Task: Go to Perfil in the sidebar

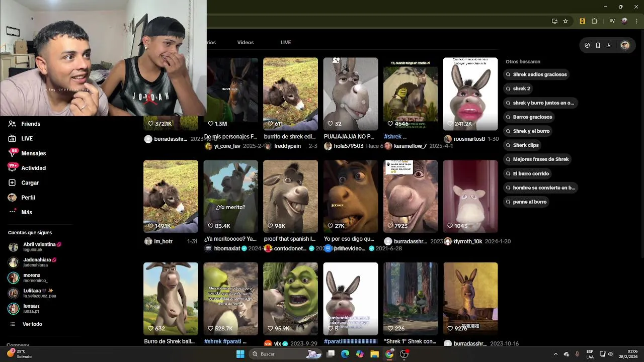Action: pyautogui.click(x=21, y=198)
